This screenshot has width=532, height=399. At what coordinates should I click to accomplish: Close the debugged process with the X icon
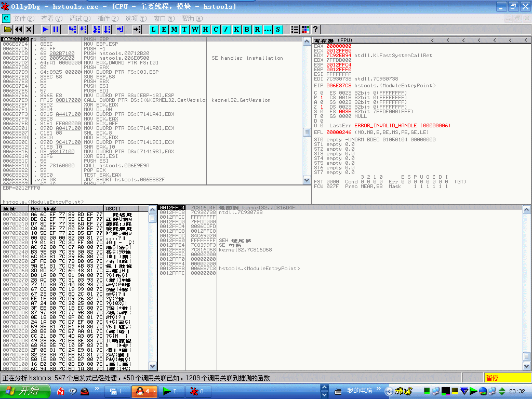29,30
